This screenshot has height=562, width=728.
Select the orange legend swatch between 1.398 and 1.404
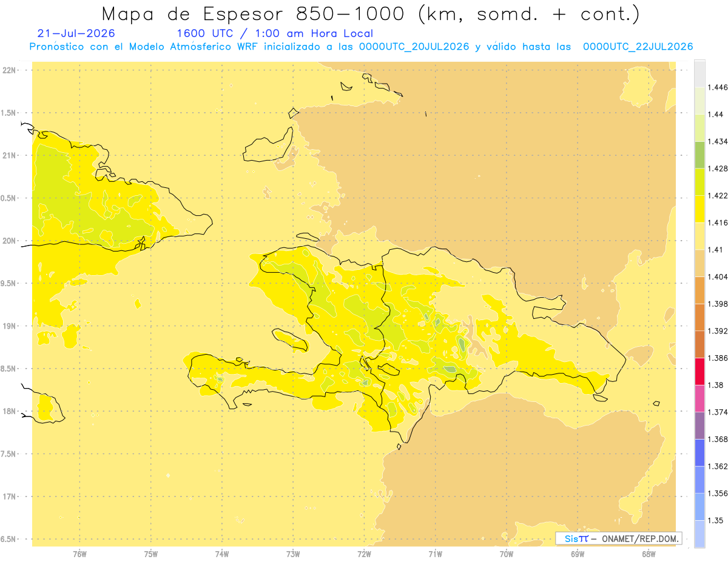point(699,290)
